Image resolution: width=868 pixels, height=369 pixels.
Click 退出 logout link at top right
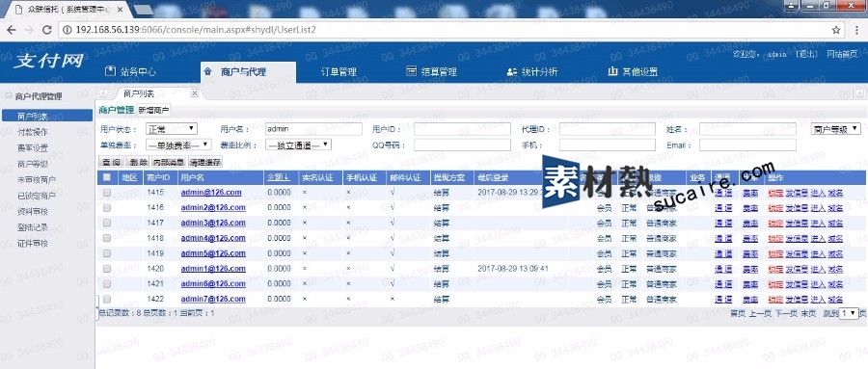coord(806,54)
